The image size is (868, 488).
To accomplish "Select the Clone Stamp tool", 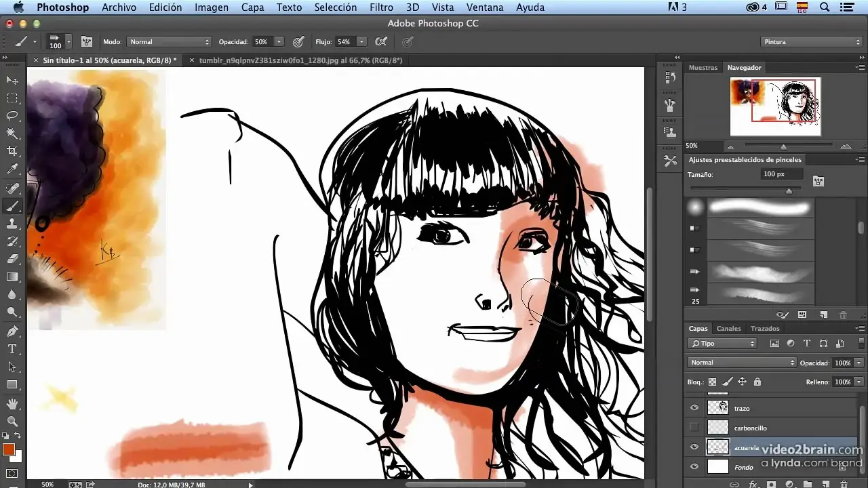I will [12, 223].
